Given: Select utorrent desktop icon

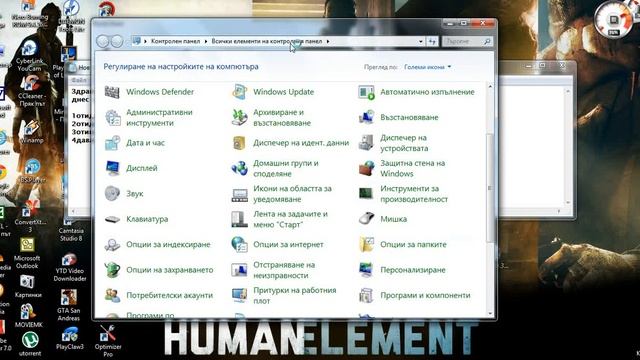Looking at the screenshot, I should pos(30,344).
